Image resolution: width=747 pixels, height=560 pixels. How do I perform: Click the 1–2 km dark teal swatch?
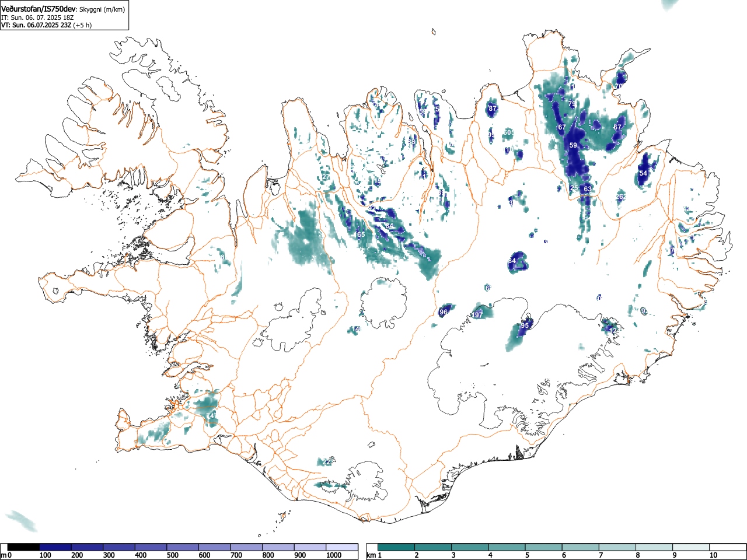397,547
